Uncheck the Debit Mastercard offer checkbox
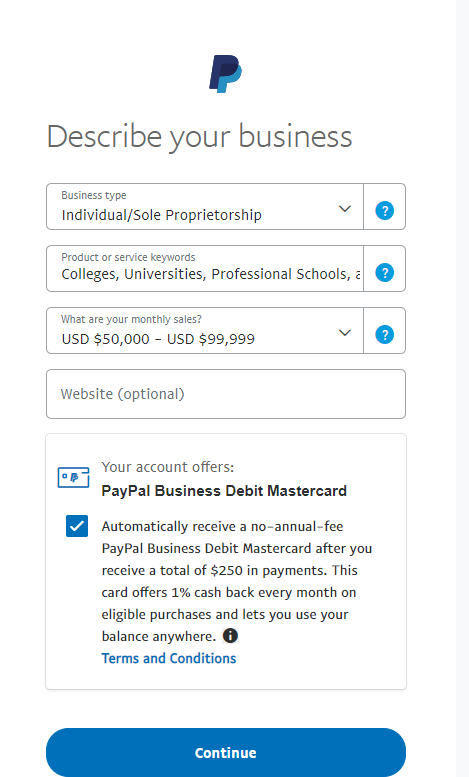This screenshot has height=777, width=469. point(77,526)
